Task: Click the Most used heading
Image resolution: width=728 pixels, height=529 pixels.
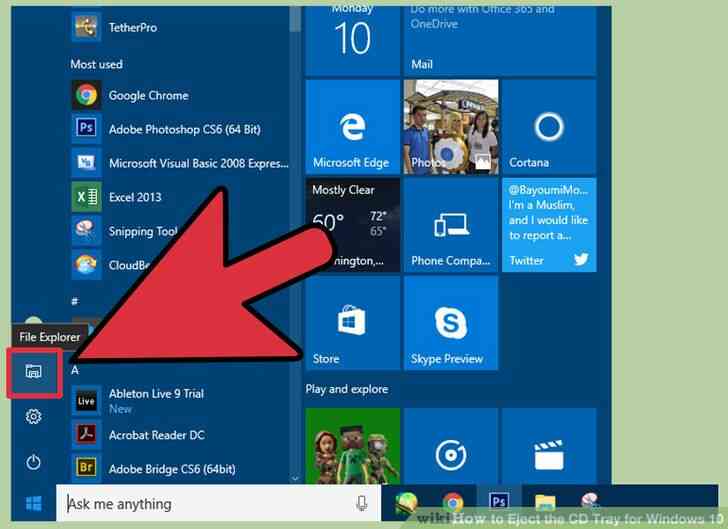Action: pyautogui.click(x=97, y=64)
